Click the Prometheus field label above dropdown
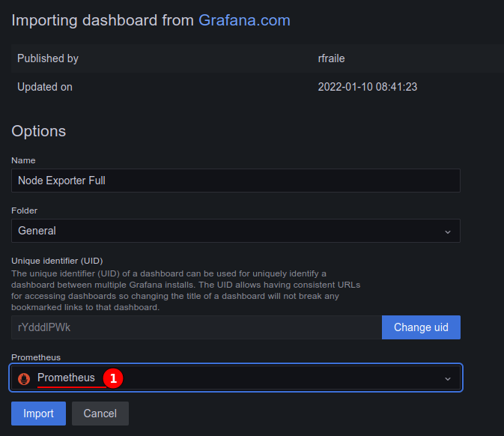Image resolution: width=504 pixels, height=436 pixels. (x=36, y=357)
